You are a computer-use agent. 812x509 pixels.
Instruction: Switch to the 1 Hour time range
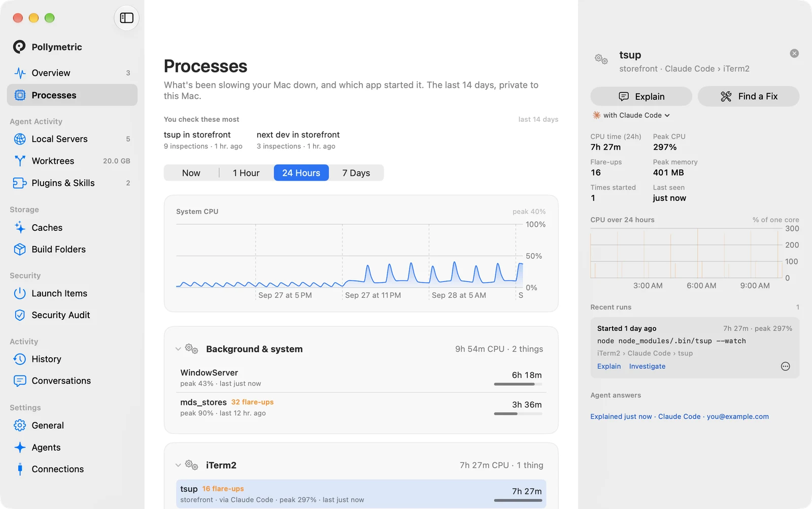click(x=246, y=173)
